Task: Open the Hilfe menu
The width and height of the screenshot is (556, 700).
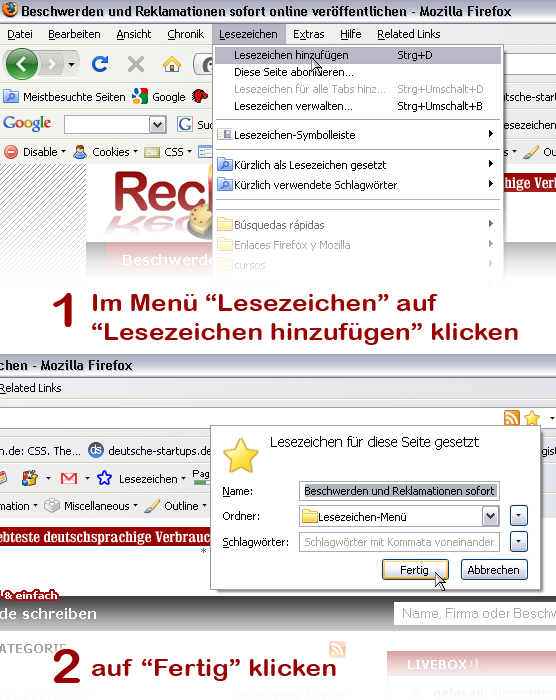Action: pos(351,34)
